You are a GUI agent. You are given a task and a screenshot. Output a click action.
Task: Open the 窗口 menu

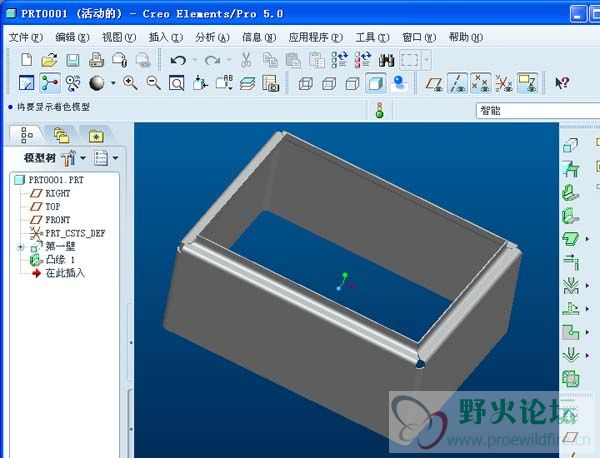point(419,37)
